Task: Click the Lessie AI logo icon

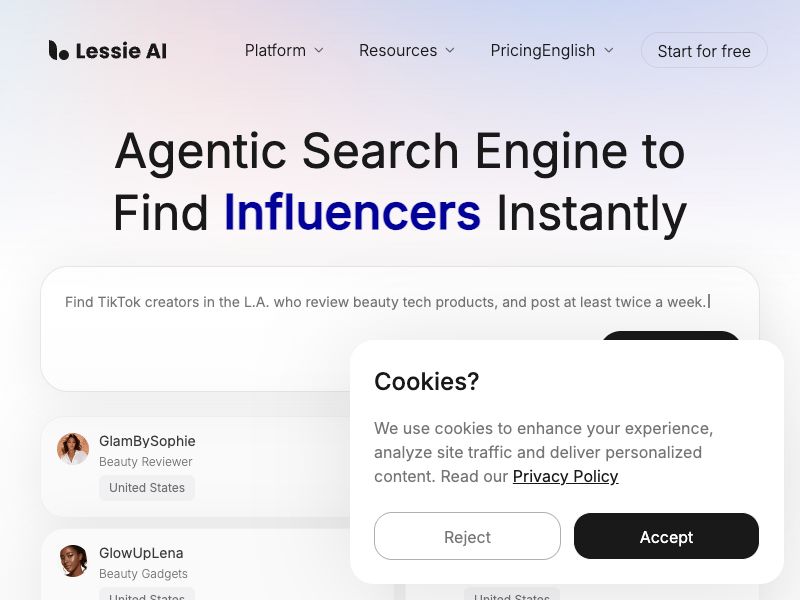Action: click(59, 50)
